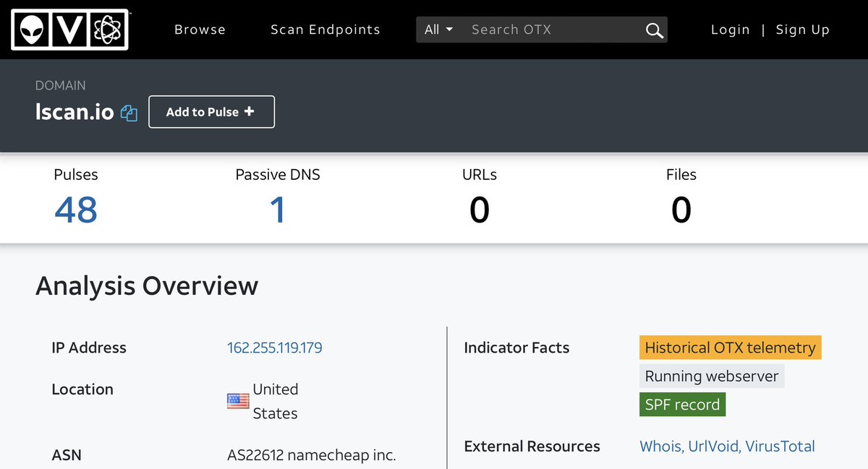868x469 pixels.
Task: Open the VirusTotal external resource
Action: tap(780, 447)
